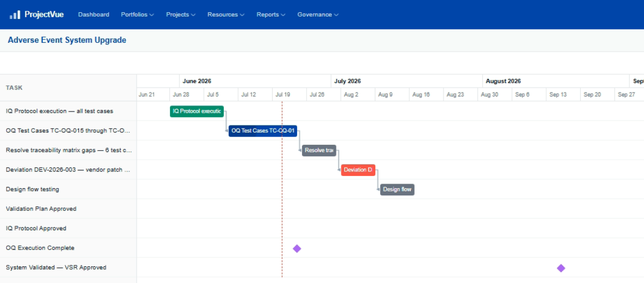Viewport: 644px width, 283px height.
Task: Select the gray Resolve traceability bar
Action: (x=319, y=150)
